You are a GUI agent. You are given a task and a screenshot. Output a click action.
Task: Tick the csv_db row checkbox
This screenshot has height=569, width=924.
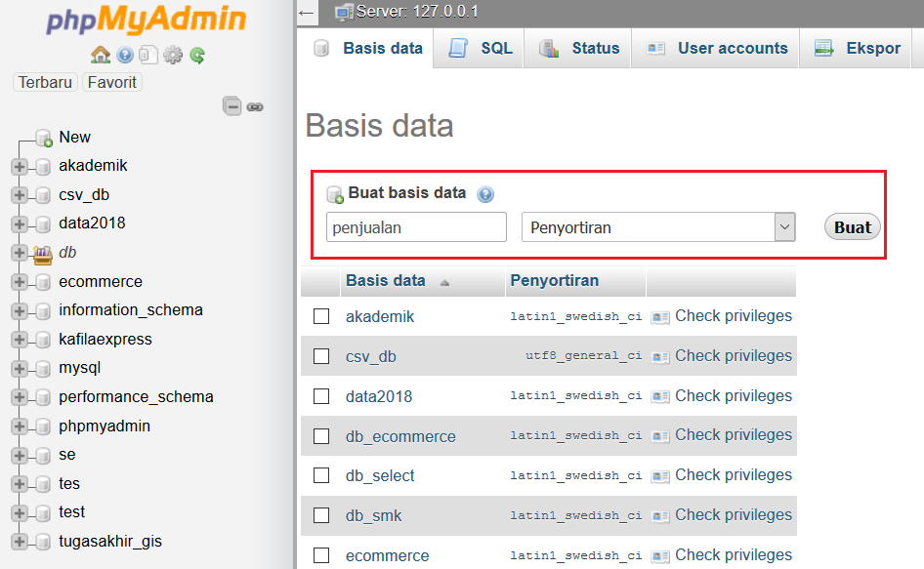(321, 356)
